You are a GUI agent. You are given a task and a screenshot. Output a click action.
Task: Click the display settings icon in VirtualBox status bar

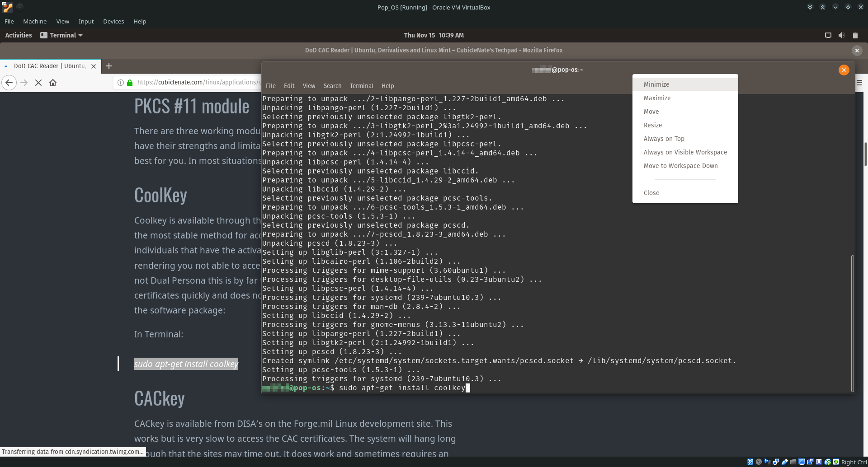[802, 462]
